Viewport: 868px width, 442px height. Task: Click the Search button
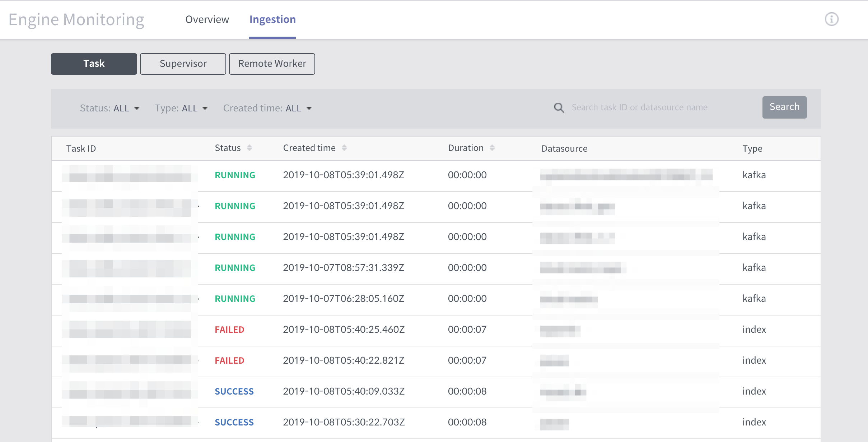784,107
